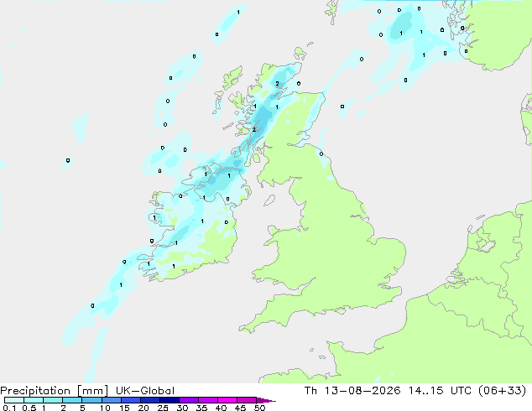This screenshot has height=411, width=532.
Task: Click the '50' legend scale label
Action: tap(259, 408)
